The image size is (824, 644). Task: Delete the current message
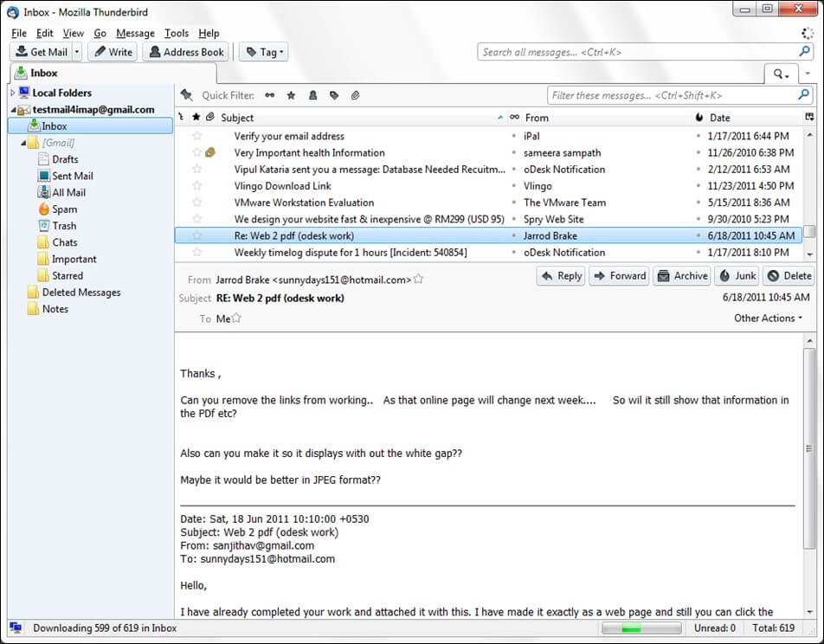click(789, 275)
